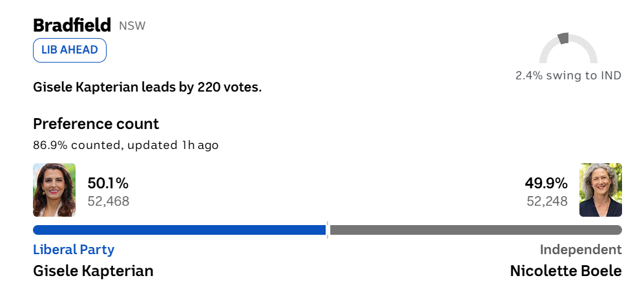Screen dimensions: 644x298
Task: Click the 2.4% swing to IND text
Action: click(x=568, y=75)
